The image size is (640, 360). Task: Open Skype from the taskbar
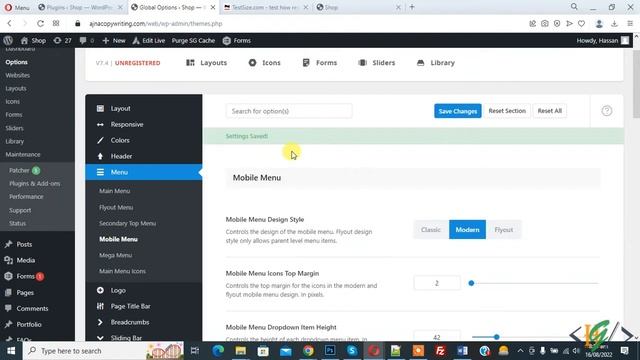(x=352, y=351)
